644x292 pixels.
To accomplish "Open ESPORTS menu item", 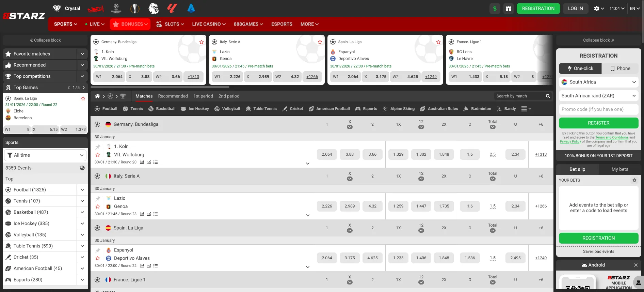I will [282, 24].
